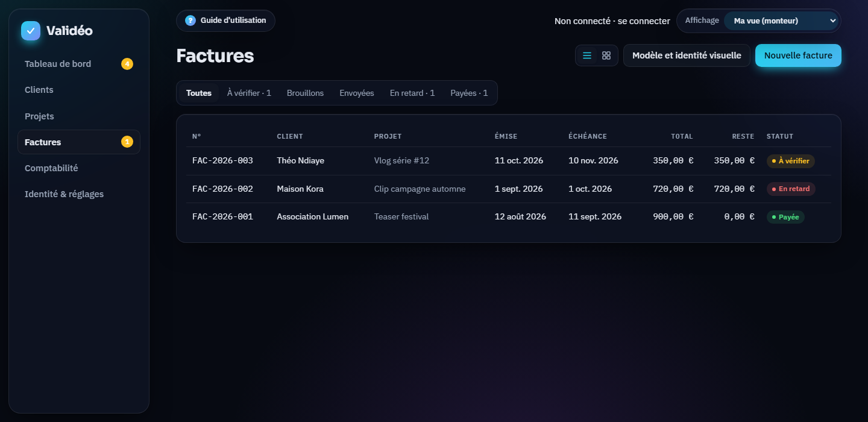Open Guide d'utilisation

(225, 20)
